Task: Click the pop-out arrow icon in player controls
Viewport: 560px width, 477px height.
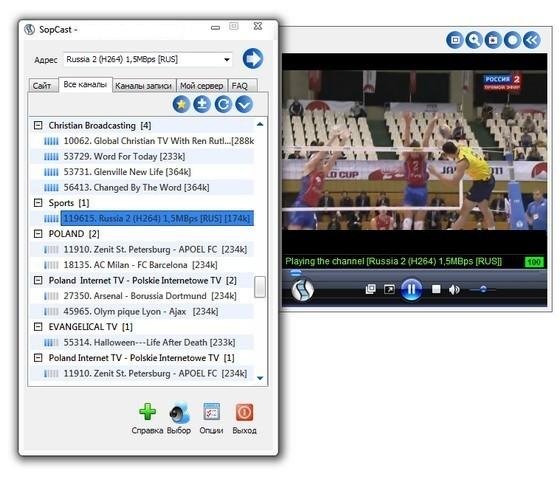Action: (389, 289)
